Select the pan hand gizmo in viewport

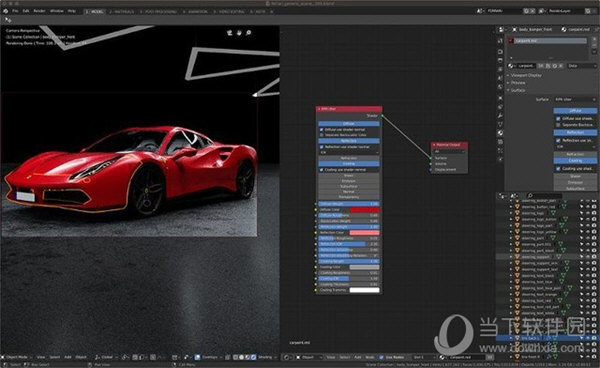pyautogui.click(x=239, y=33)
